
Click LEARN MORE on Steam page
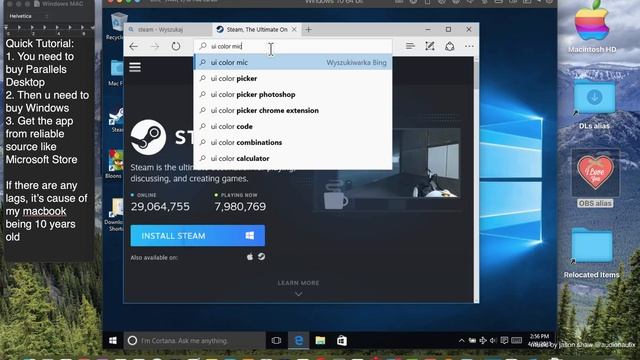(298, 283)
